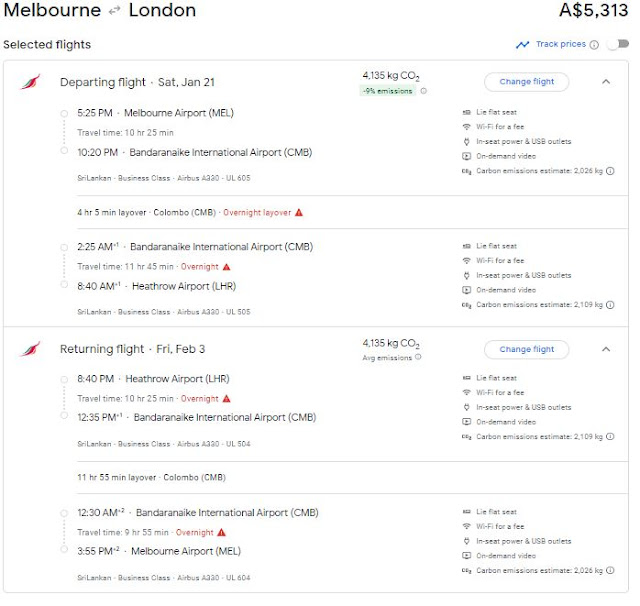
Task: Click the Track prices link text
Action: point(561,44)
